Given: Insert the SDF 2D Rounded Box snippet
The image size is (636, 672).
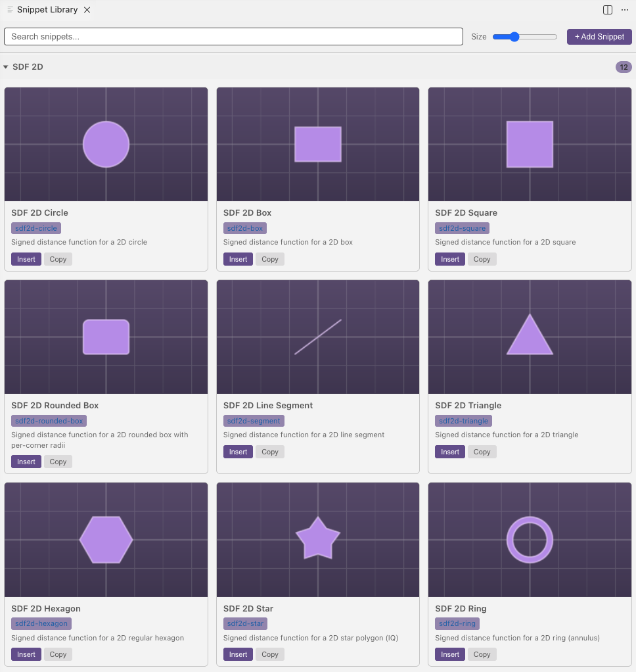Looking at the screenshot, I should click(26, 462).
